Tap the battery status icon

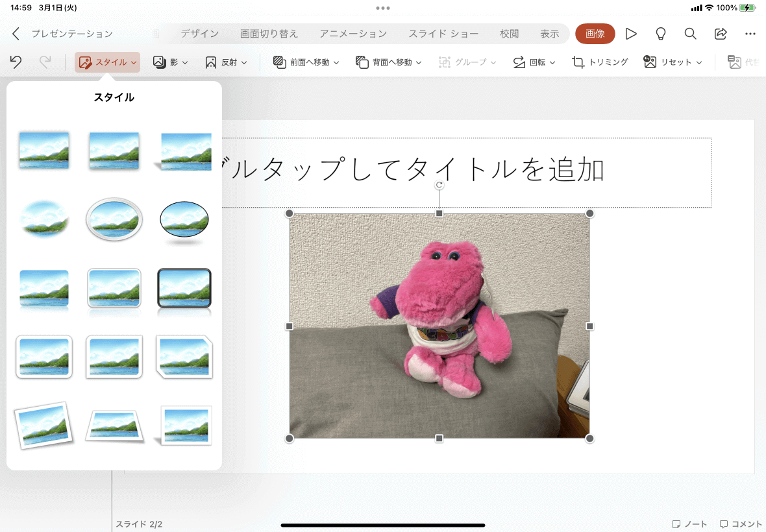747,8
